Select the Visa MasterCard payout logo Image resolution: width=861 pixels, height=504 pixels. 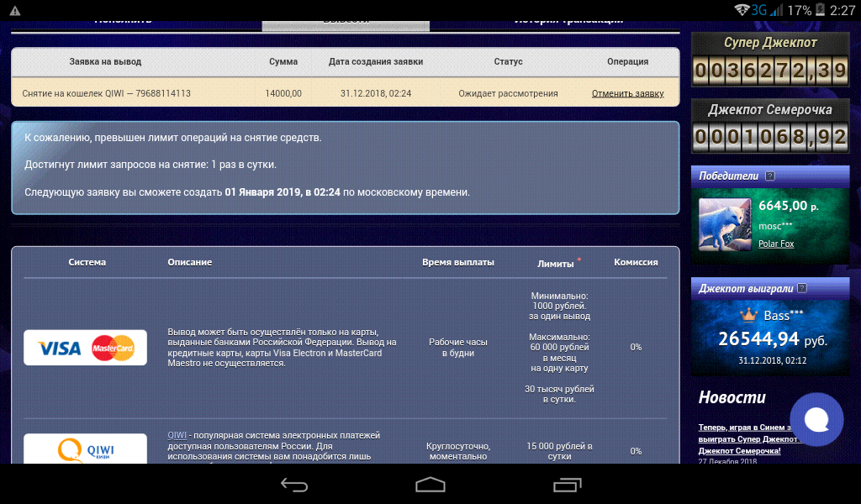tap(85, 348)
